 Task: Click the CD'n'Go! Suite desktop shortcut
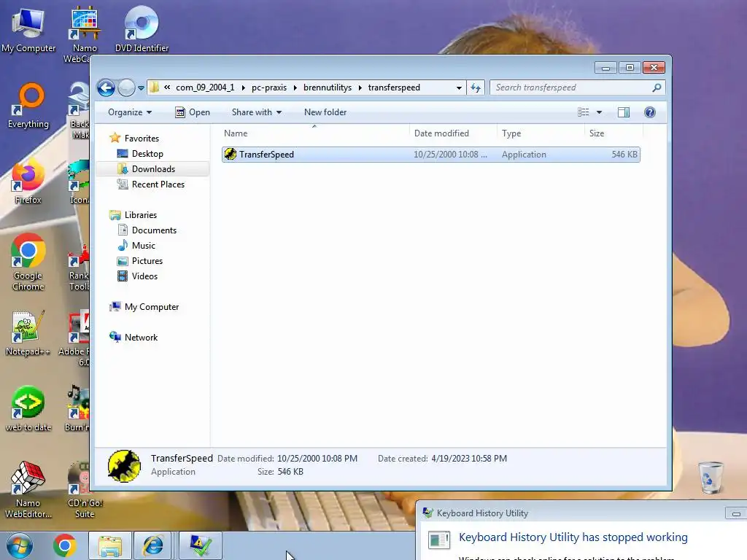[85, 489]
